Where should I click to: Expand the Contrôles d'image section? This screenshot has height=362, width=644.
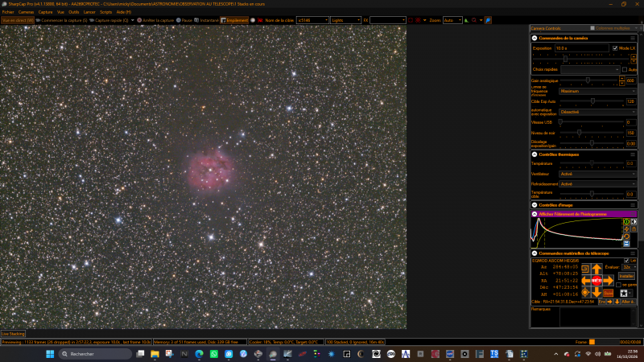pyautogui.click(x=535, y=205)
